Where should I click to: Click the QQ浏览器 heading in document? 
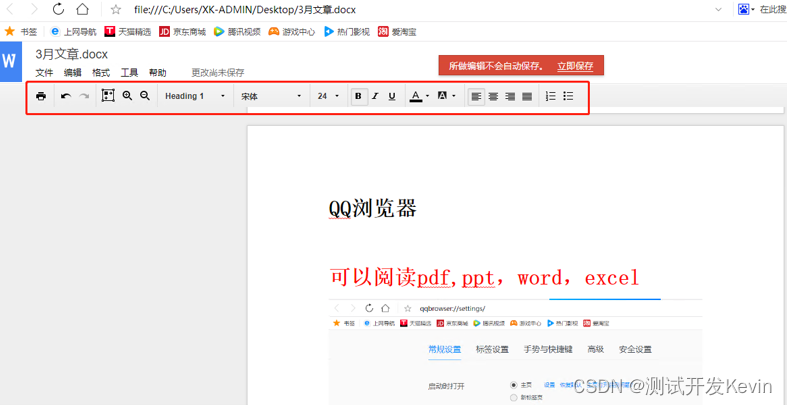pos(373,209)
